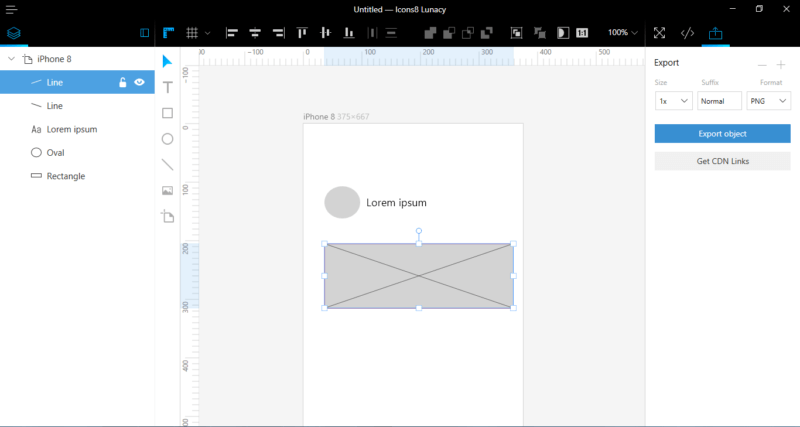Open the PNG Format dropdown
Image resolution: width=800 pixels, height=427 pixels.
click(769, 101)
